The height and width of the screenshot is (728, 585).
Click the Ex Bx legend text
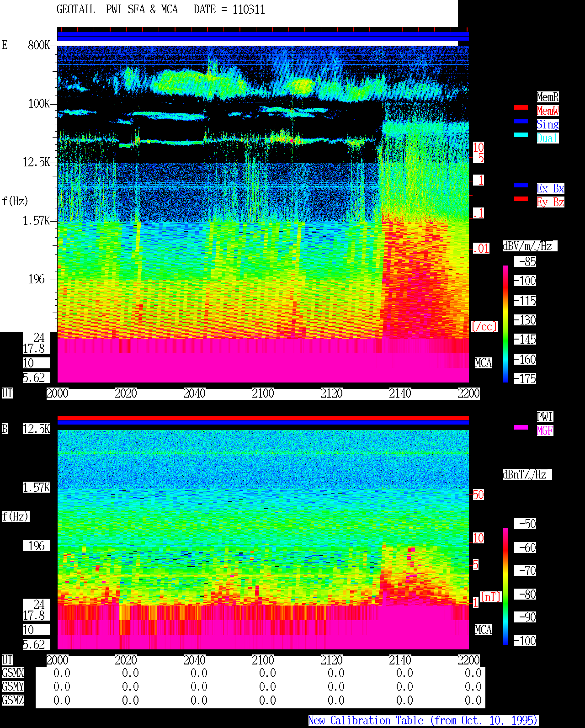coord(550,188)
